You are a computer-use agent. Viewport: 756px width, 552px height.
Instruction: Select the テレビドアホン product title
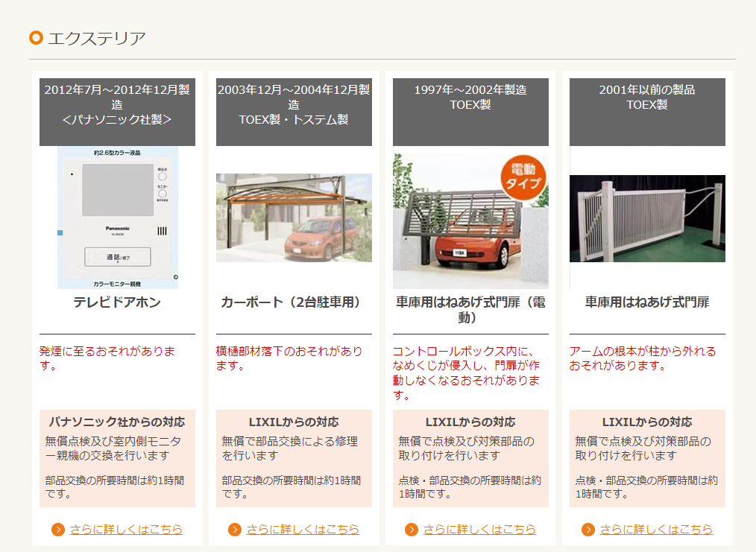(117, 302)
